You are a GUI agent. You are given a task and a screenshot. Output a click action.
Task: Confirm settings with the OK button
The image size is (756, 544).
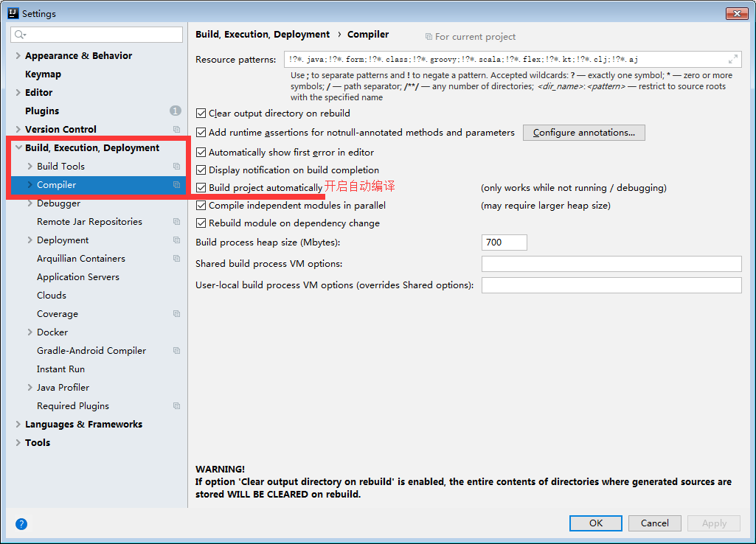coord(595,523)
